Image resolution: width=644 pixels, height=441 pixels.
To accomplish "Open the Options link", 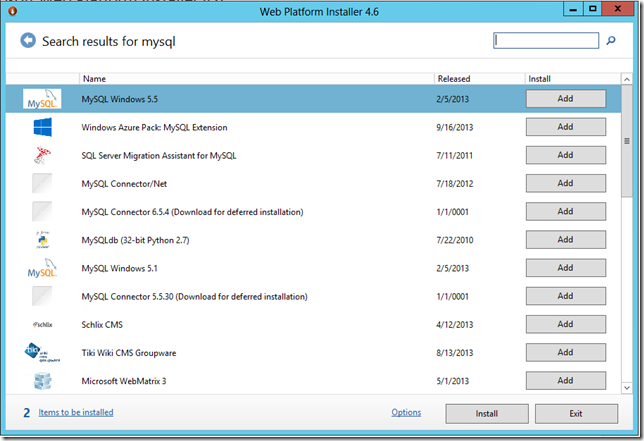I will pyautogui.click(x=406, y=412).
